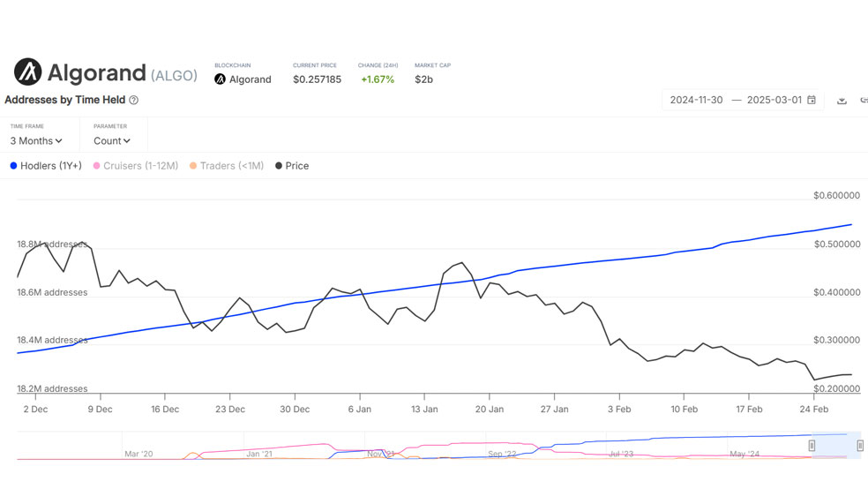
Task: Open the 3 Months time frame dropdown
Action: (36, 140)
